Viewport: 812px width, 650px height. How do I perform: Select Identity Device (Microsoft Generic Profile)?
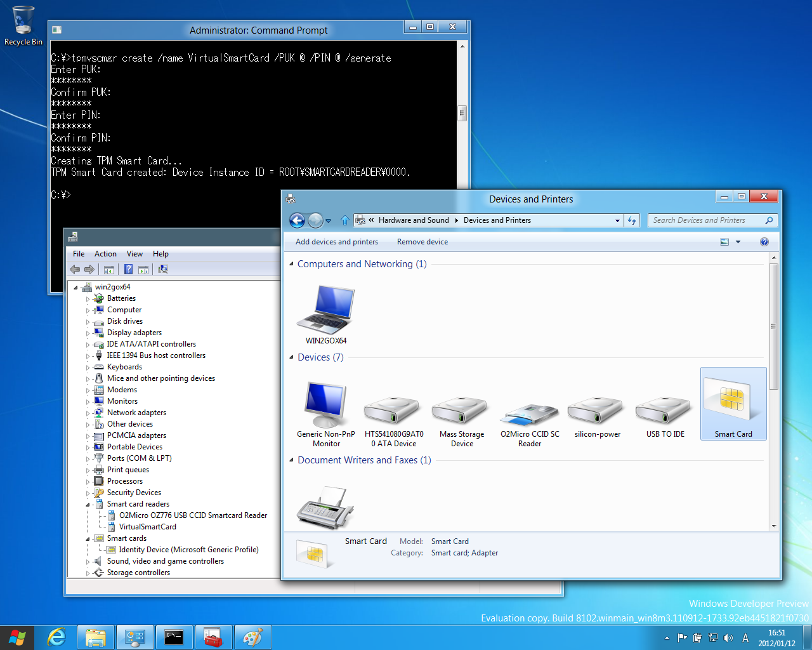188,550
